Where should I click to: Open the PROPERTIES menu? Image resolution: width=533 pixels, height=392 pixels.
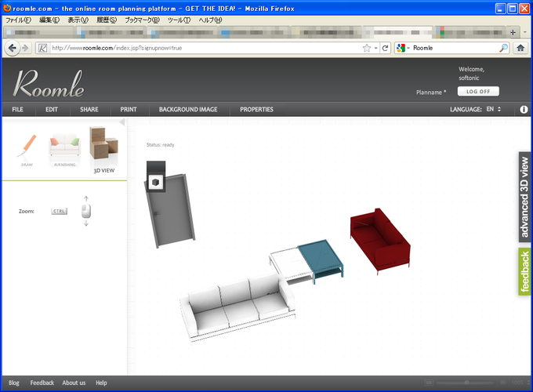coord(256,110)
